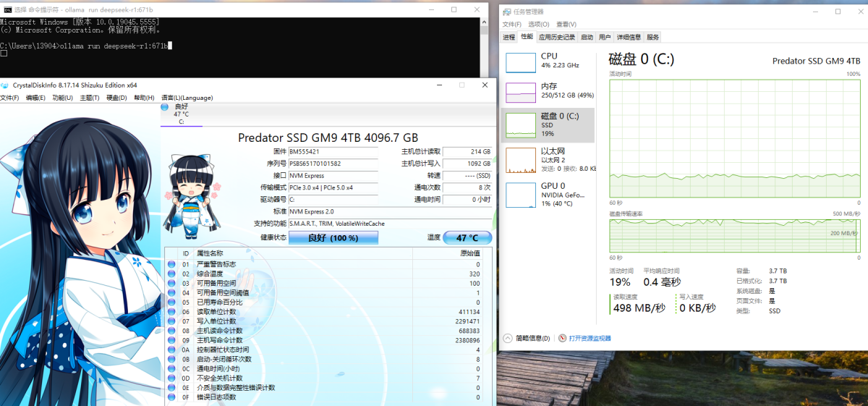Switch to 应用历史记录 tab in Task Manager

tap(557, 37)
